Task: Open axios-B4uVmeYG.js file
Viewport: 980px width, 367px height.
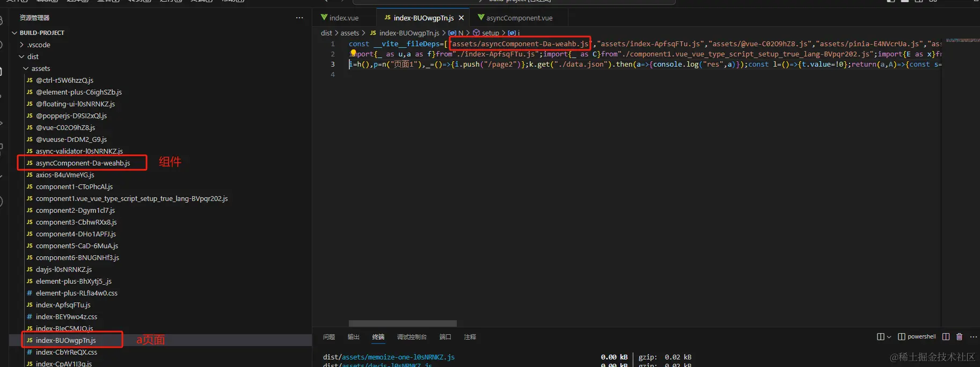Action: (x=65, y=175)
